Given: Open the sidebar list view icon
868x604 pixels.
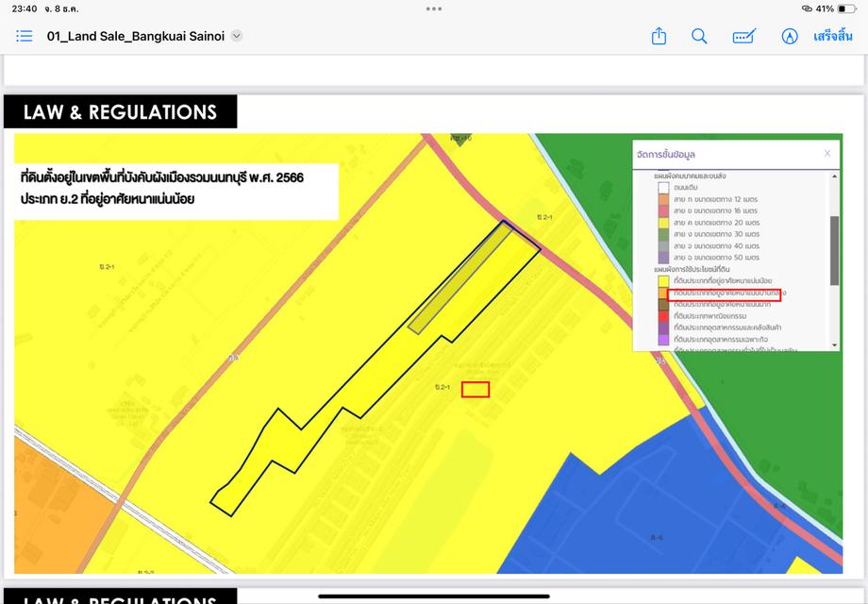Looking at the screenshot, I should 25,36.
